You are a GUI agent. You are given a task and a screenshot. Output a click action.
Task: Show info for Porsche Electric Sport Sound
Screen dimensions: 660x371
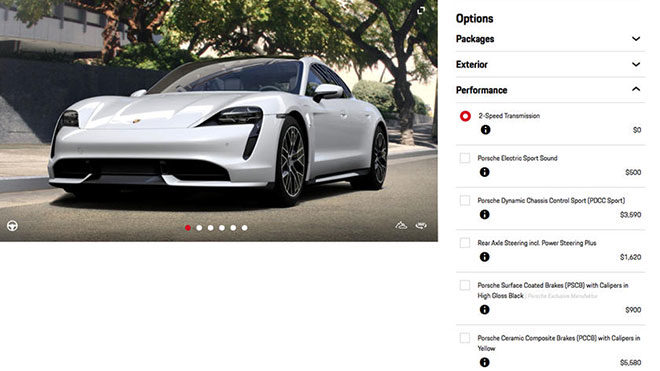click(x=484, y=172)
